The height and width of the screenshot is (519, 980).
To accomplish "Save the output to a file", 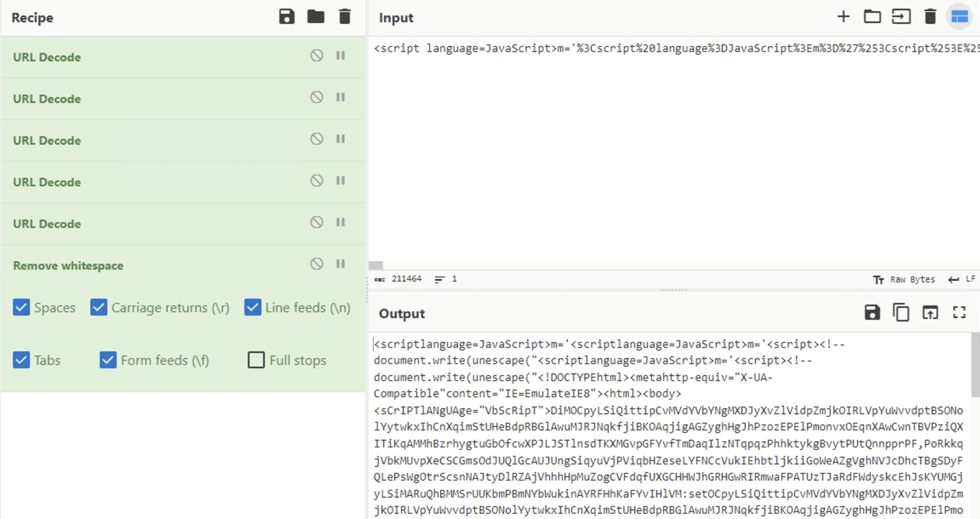I will tap(872, 312).
